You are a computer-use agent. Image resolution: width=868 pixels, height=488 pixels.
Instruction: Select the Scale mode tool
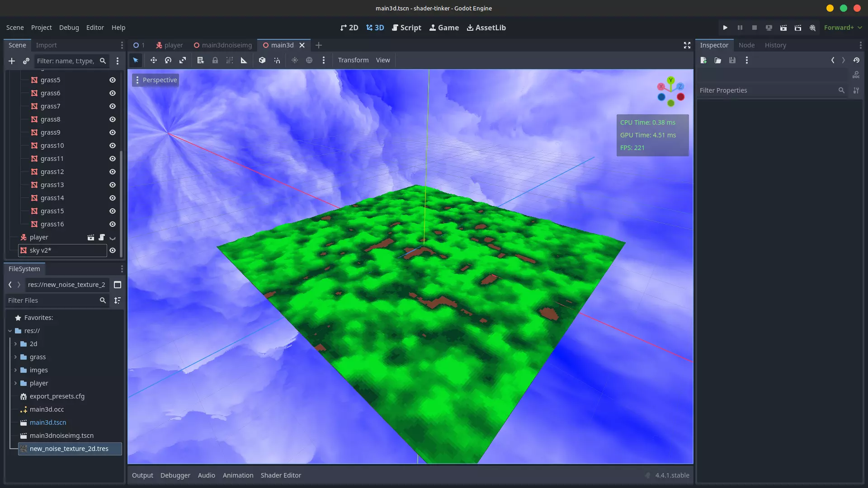pyautogui.click(x=183, y=60)
